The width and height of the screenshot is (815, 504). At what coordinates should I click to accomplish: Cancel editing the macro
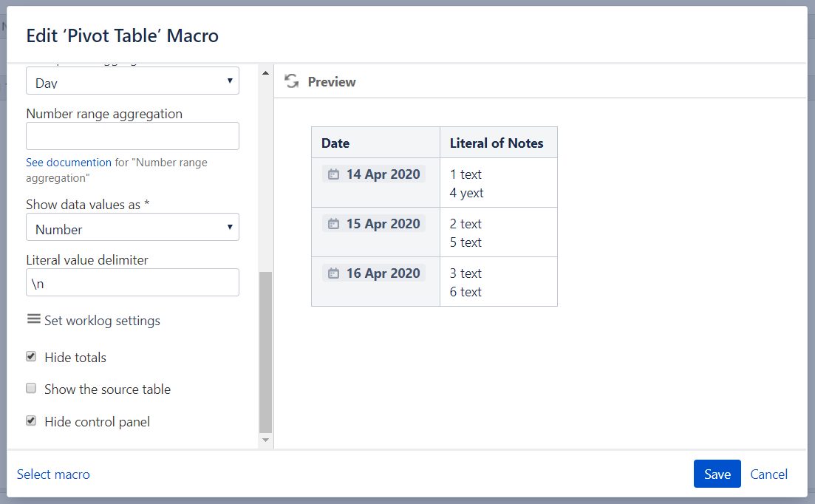tap(768, 474)
